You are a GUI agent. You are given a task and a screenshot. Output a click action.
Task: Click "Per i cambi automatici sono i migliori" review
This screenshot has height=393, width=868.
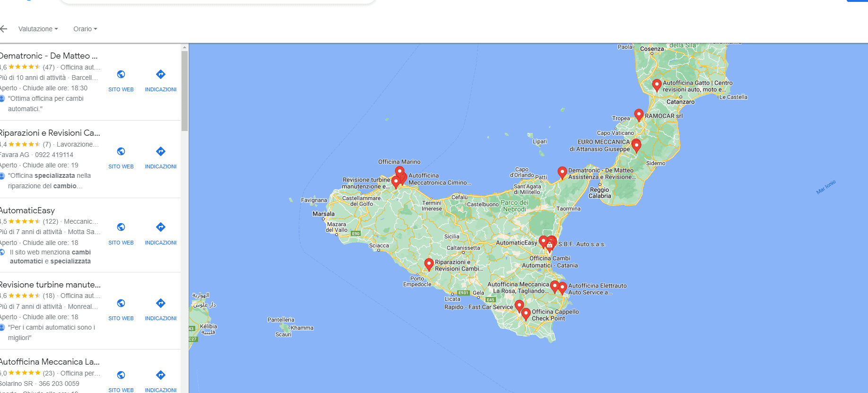[x=52, y=332]
